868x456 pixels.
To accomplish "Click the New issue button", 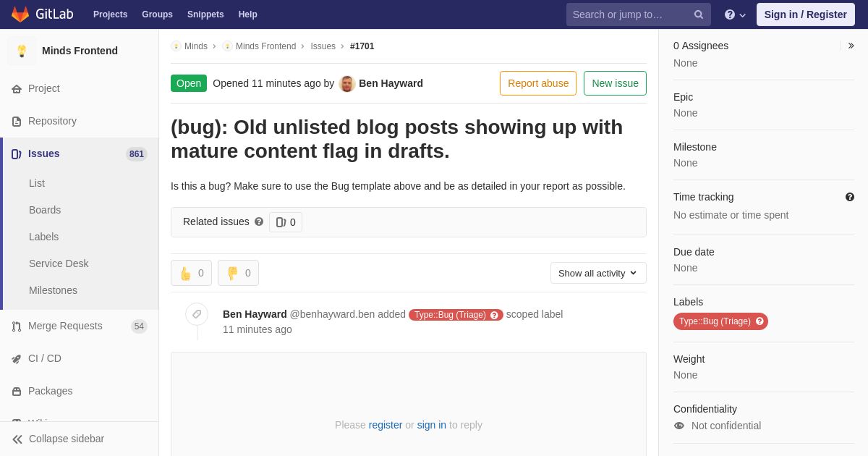I will point(615,83).
